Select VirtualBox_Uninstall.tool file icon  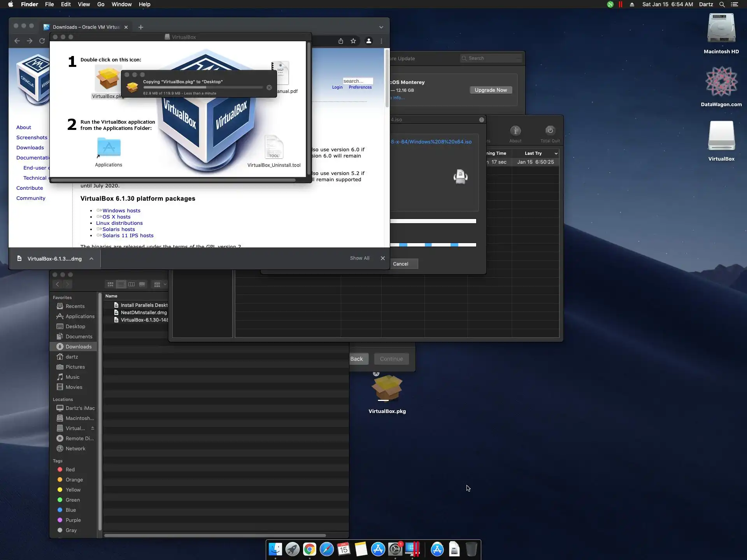pyautogui.click(x=274, y=147)
